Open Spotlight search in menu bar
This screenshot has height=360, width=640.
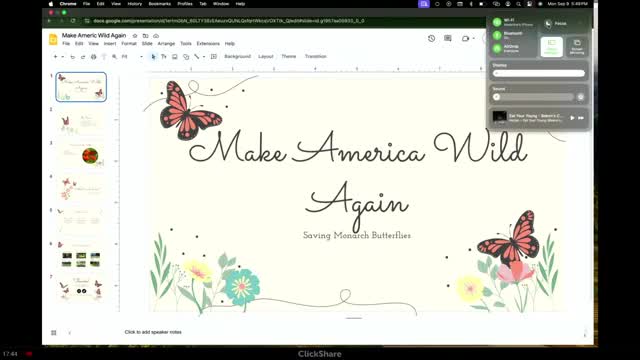coord(518,4)
